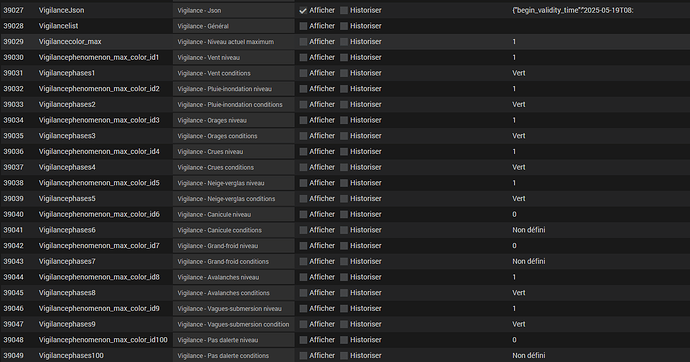This screenshot has width=690, height=362.
Task: Enable Afficher for Vigilancephases1
Action: (x=303, y=73)
